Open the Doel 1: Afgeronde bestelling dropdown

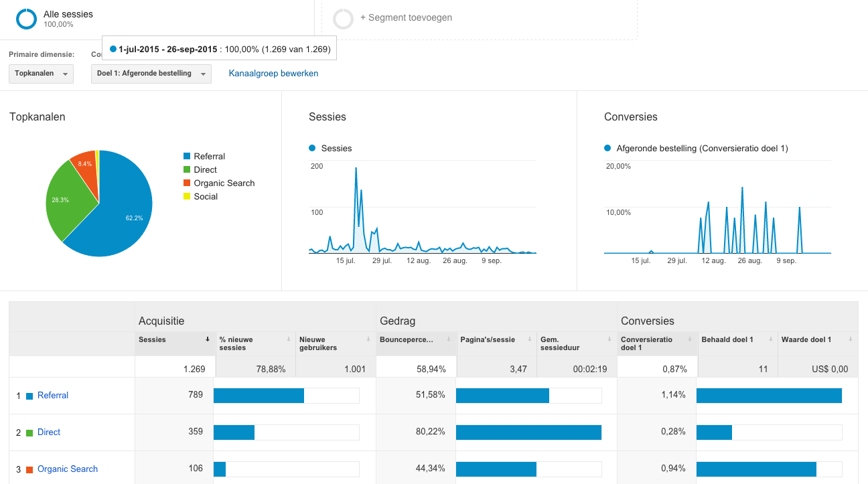tap(151, 74)
